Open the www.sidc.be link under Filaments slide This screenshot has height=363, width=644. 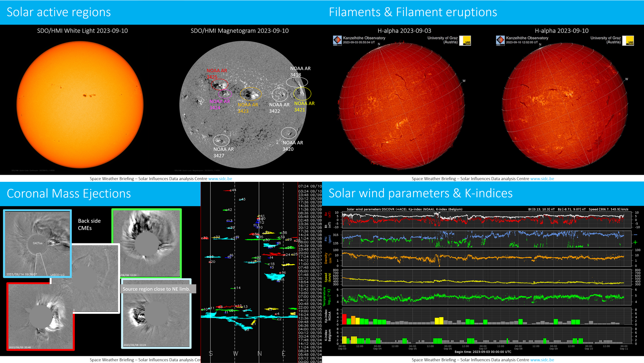point(542,179)
